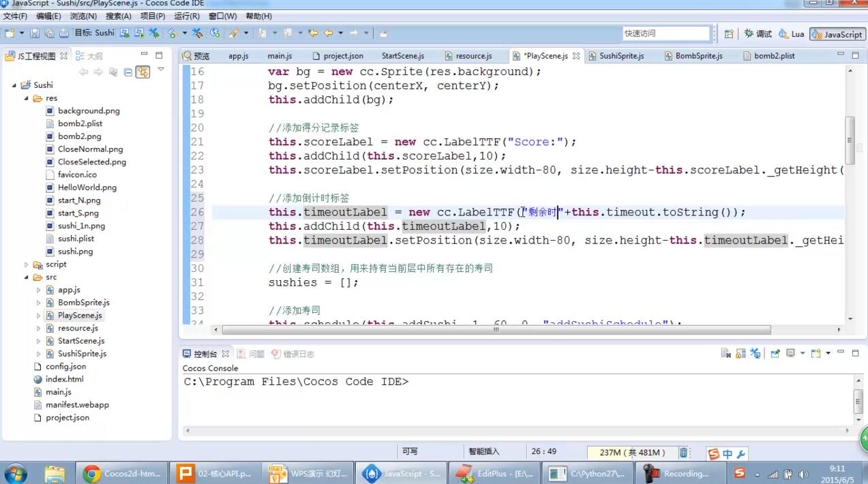Open the Debug (调试) perspective
This screenshot has width=868, height=484.
pos(758,33)
